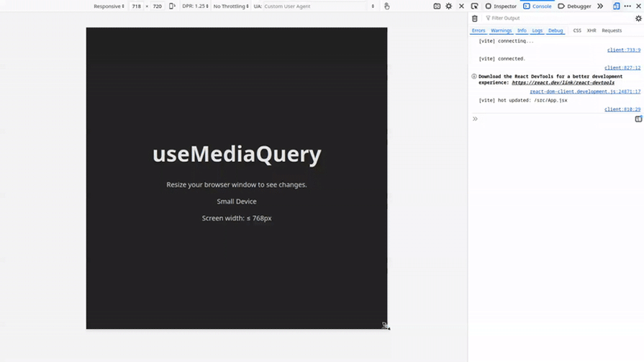The height and width of the screenshot is (362, 644).
Task: Click the '[vite] connected.' log message
Action: [502, 59]
